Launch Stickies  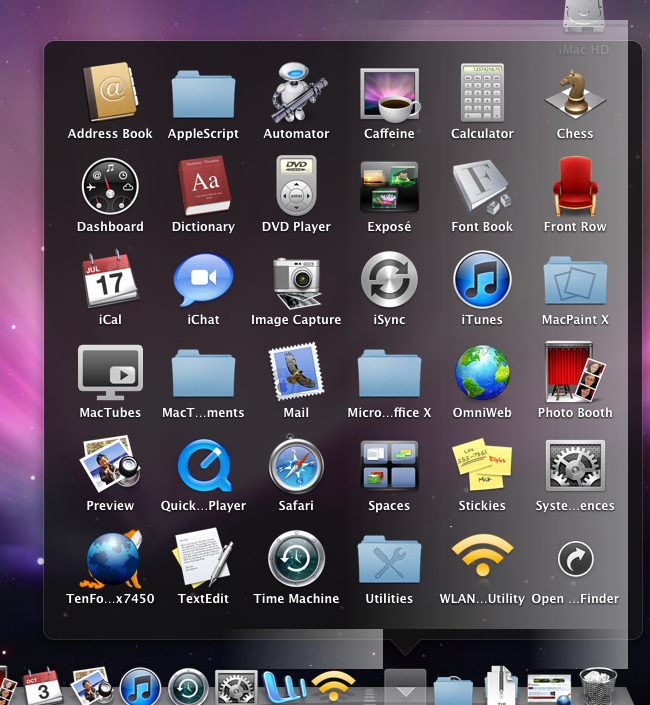[x=482, y=464]
